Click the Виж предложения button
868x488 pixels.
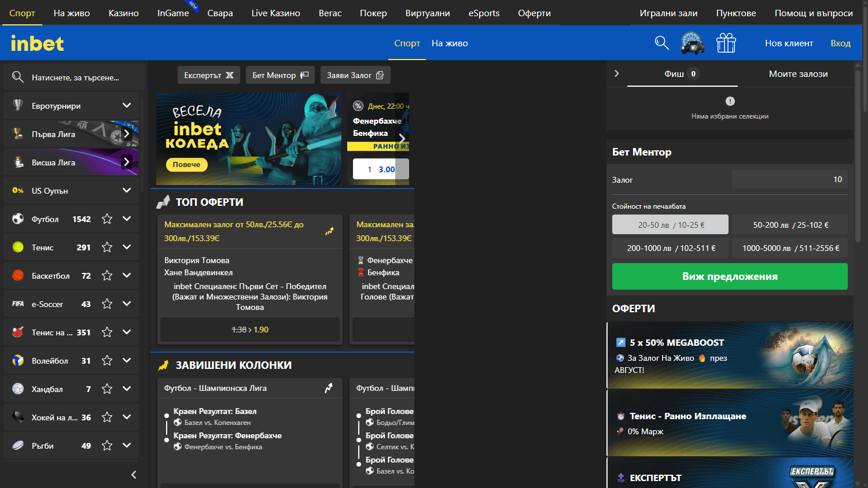[729, 276]
